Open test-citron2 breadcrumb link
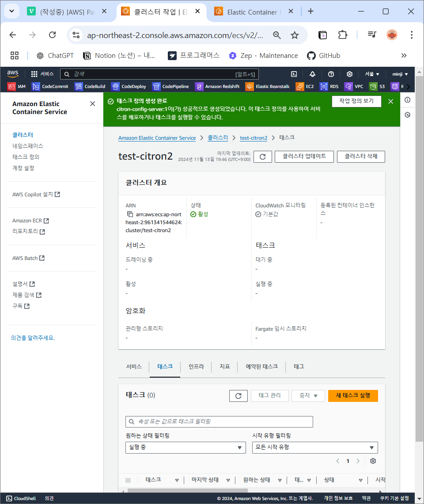 click(254, 138)
